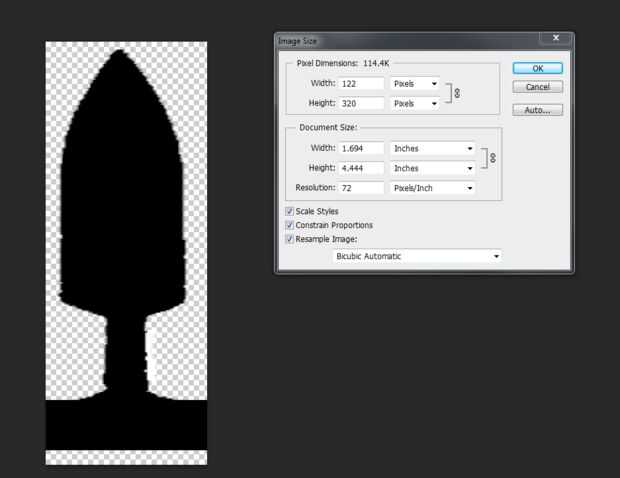Toggle the Resample Image checkbox
Image resolution: width=620 pixels, height=478 pixels.
[x=289, y=239]
